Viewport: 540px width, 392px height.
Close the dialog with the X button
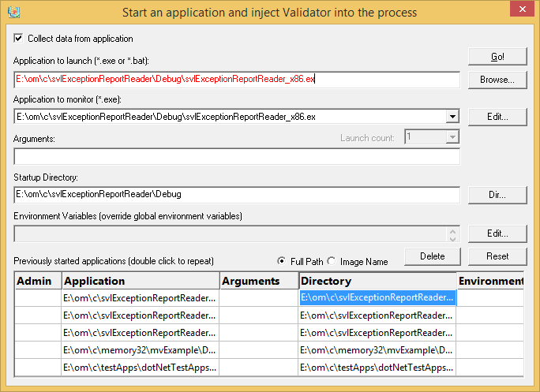click(522, 9)
